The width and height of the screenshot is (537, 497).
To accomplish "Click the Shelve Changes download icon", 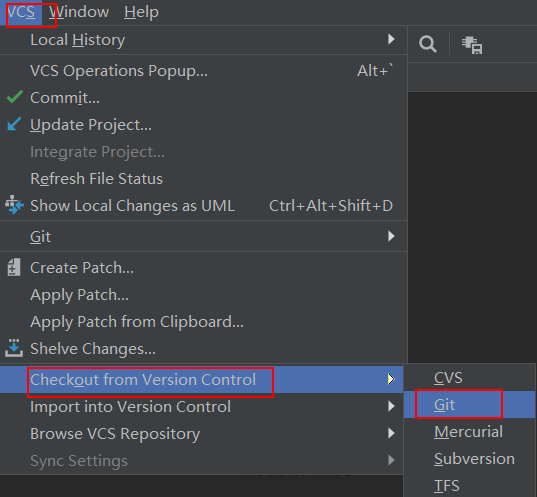I will pos(14,348).
